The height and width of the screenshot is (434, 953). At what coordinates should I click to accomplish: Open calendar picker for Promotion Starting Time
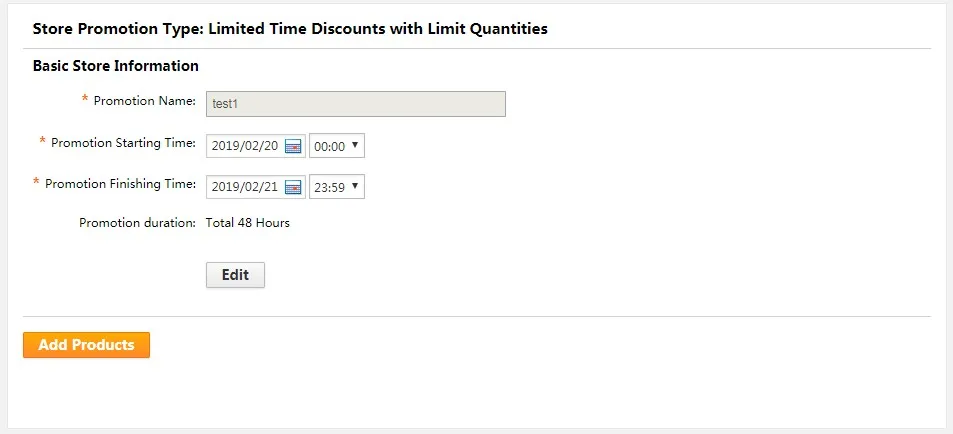[x=294, y=146]
